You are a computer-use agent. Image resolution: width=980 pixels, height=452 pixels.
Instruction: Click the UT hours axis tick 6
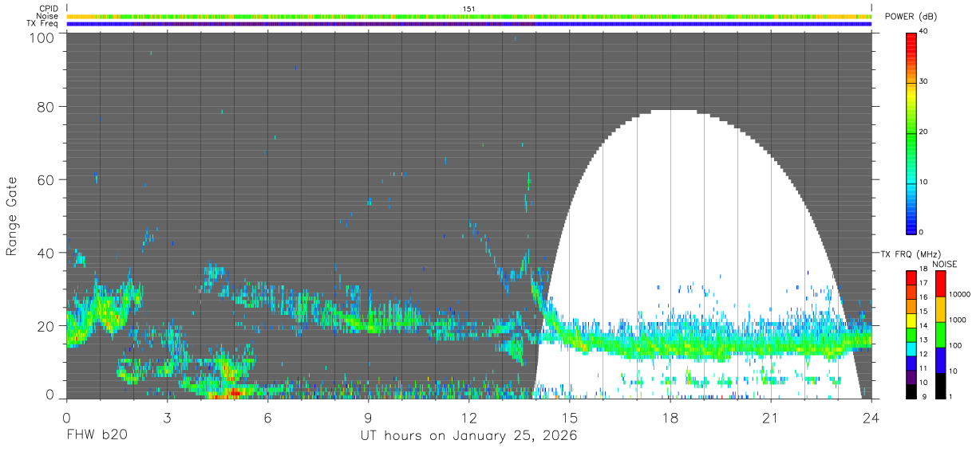coord(267,417)
